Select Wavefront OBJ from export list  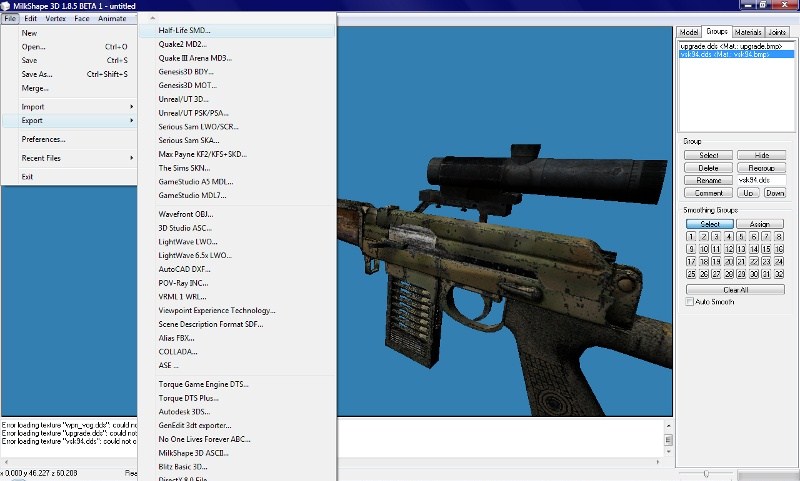coord(185,214)
